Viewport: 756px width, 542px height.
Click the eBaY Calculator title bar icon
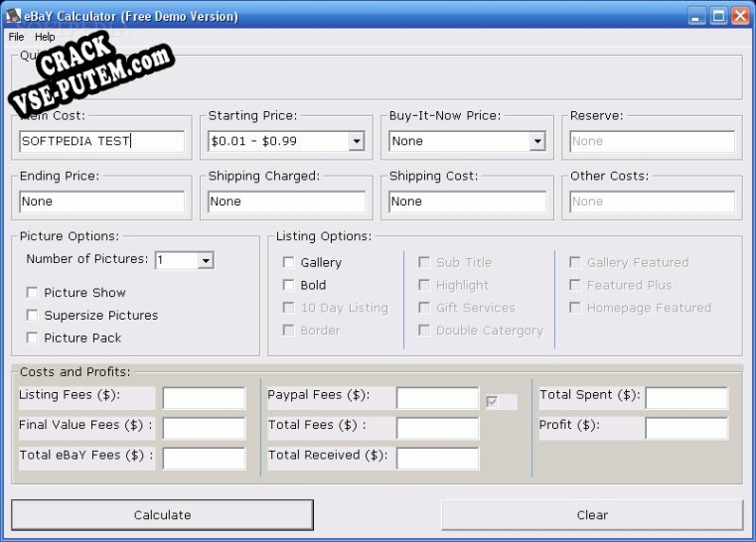click(14, 16)
